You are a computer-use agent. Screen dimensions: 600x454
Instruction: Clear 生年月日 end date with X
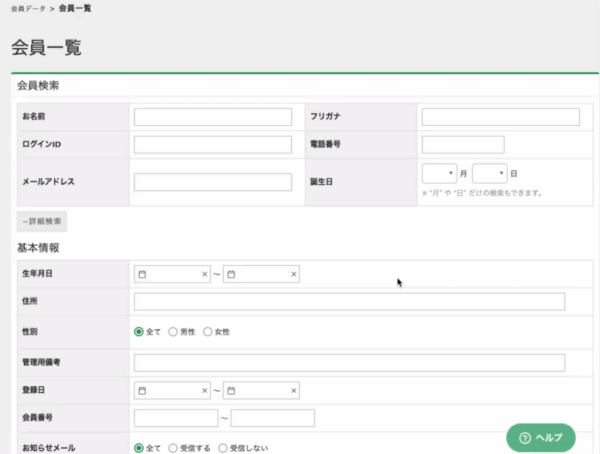tap(294, 274)
